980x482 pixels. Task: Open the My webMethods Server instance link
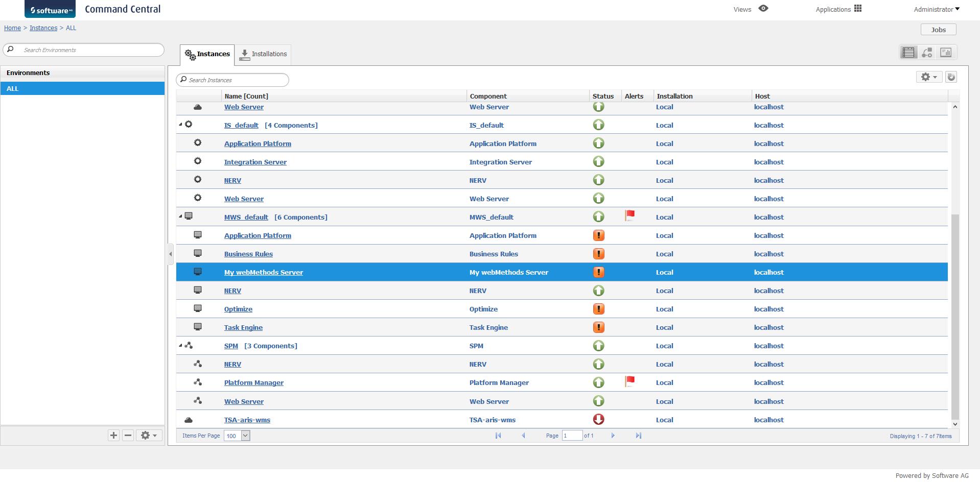pyautogui.click(x=264, y=272)
